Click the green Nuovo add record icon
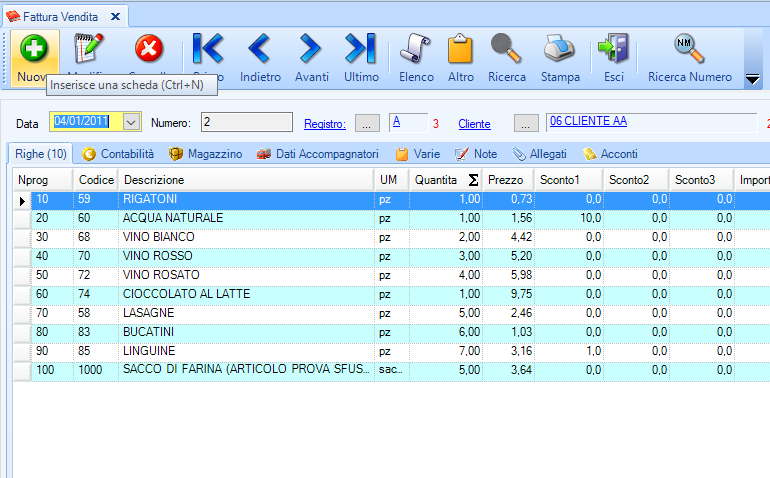 [35, 49]
